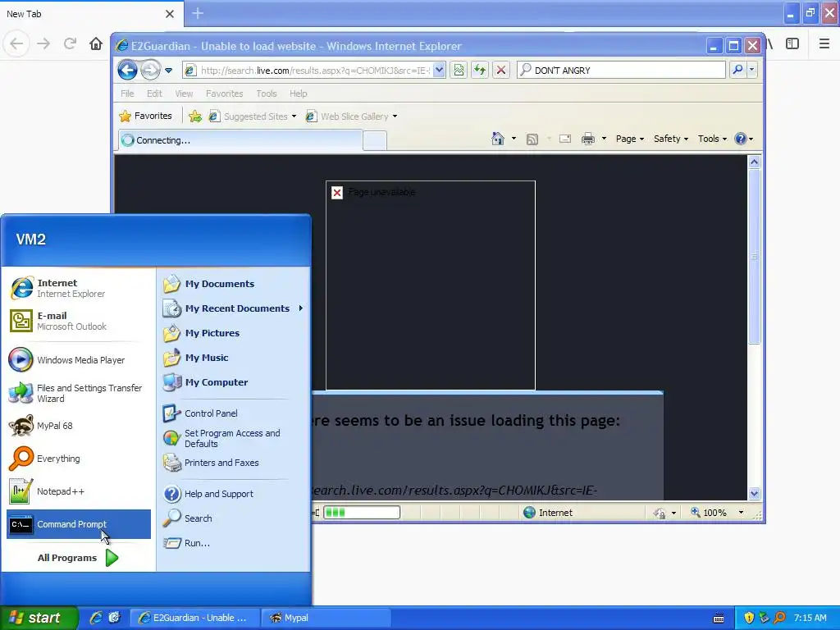The width and height of the screenshot is (840, 630).
Task: Click the IE Refresh button
Action: click(479, 70)
